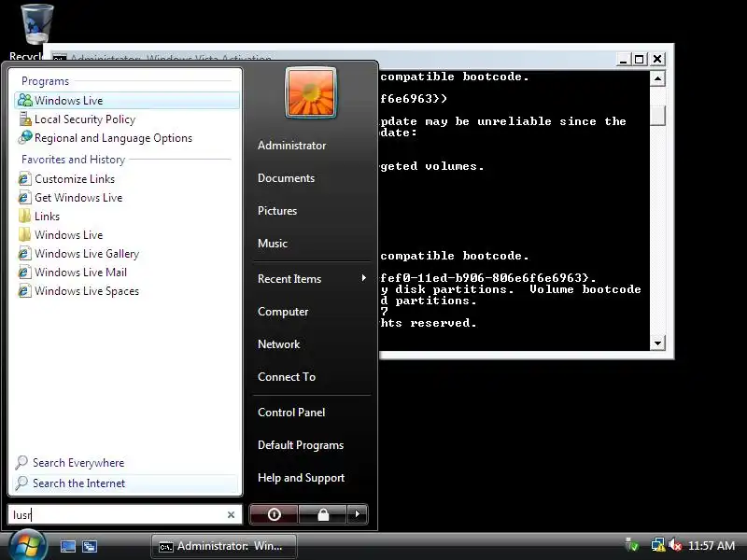Viewport: 747px width, 560px height.
Task: Maximize the command prompt window
Action: [640, 59]
